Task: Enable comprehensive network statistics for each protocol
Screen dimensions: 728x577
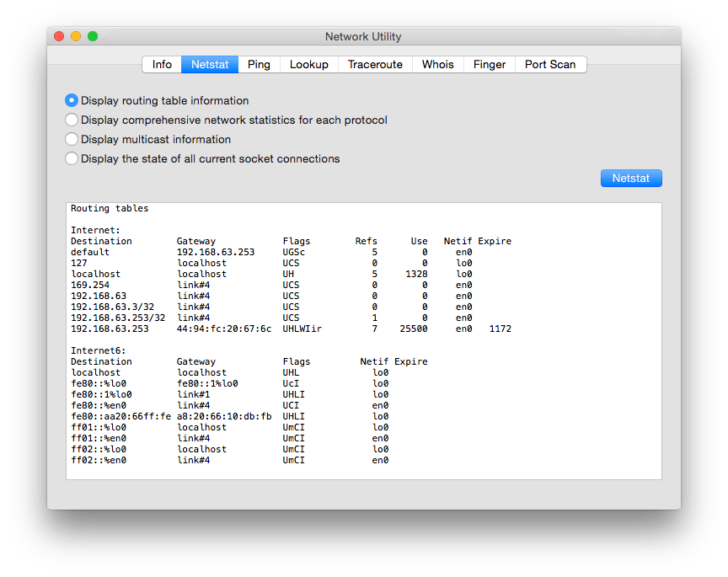Action: pyautogui.click(x=72, y=120)
